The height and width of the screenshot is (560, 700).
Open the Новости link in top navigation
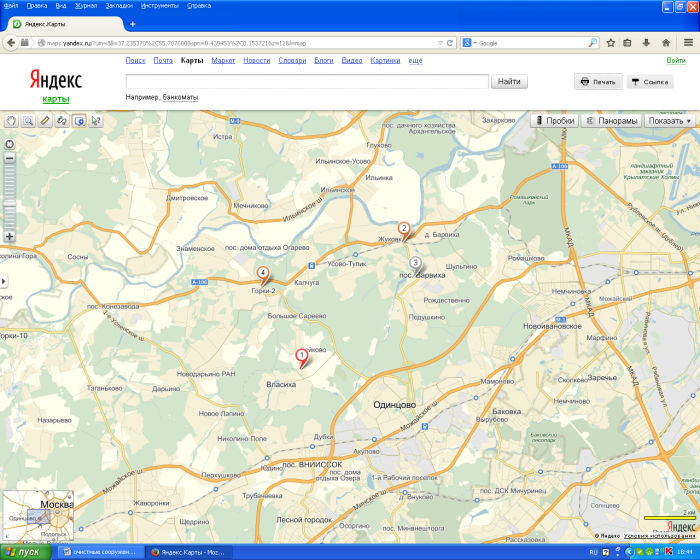(x=256, y=60)
